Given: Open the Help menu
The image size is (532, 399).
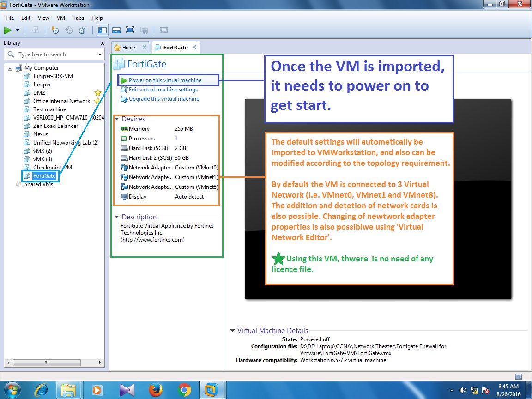Looking at the screenshot, I should 97,18.
